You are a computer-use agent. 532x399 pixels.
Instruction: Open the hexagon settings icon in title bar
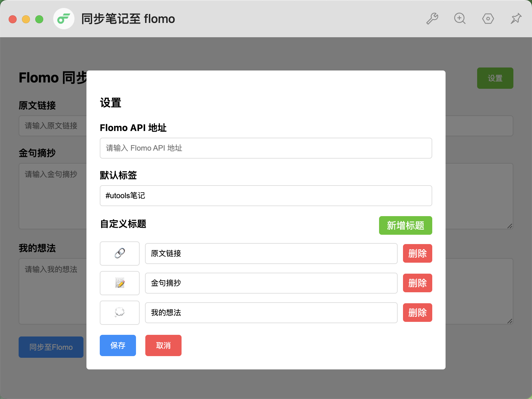coord(488,19)
